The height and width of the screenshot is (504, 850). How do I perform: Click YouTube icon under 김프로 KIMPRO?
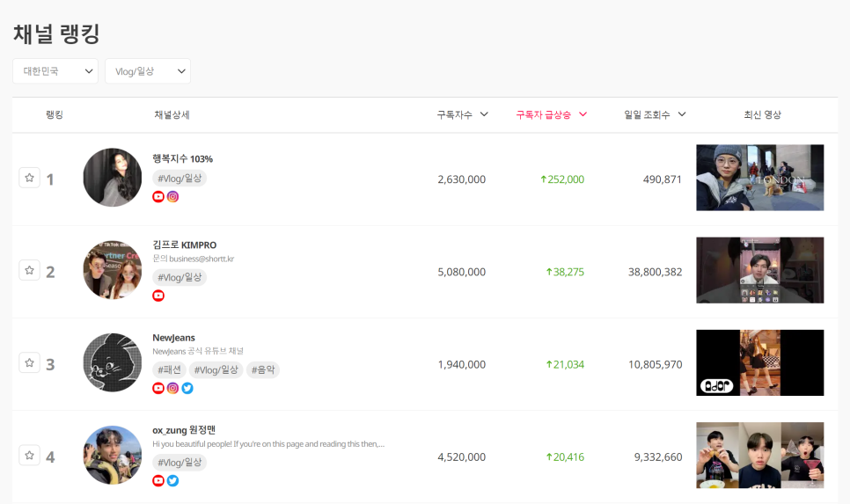pyautogui.click(x=158, y=296)
